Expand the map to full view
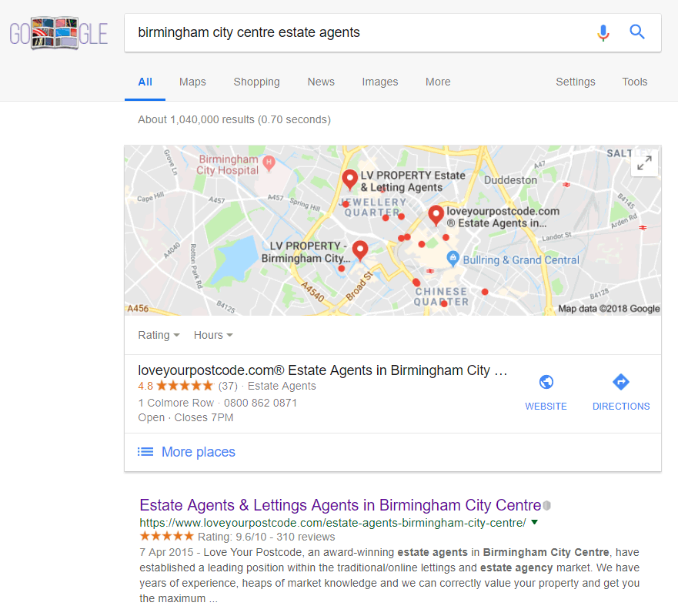The image size is (678, 616). coord(644,163)
